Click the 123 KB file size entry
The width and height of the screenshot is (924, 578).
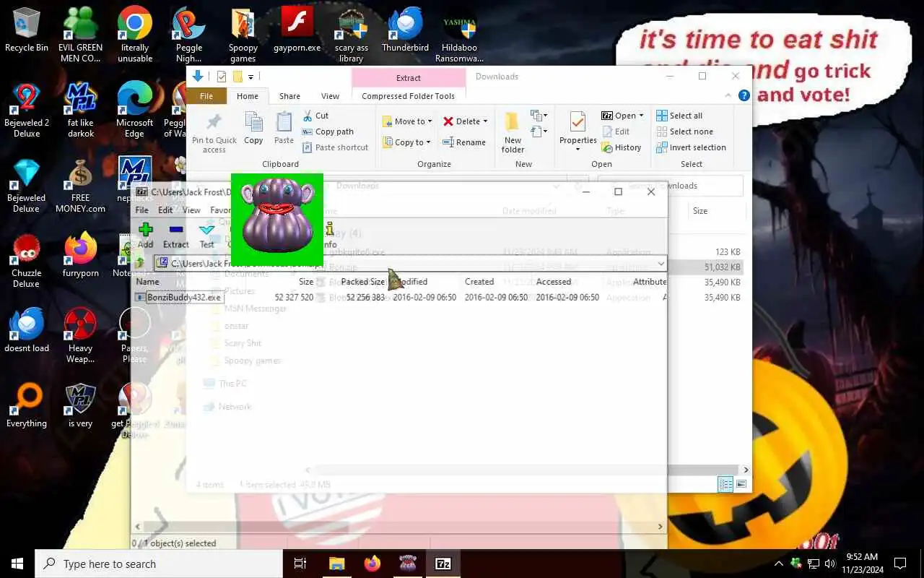coord(728,251)
